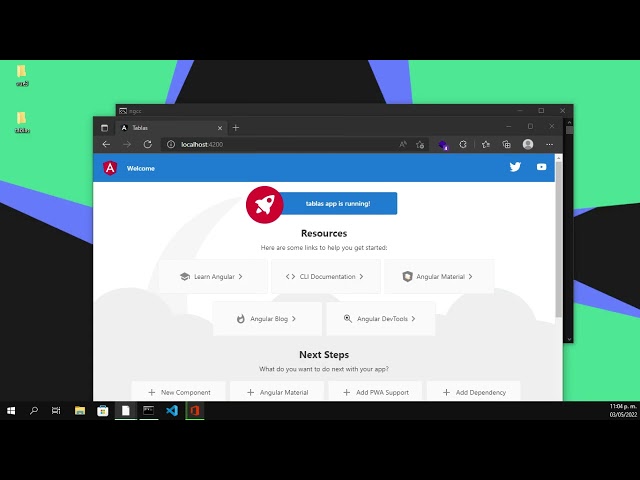The height and width of the screenshot is (480, 640).
Task: Click the browser Forward arrow
Action: click(x=127, y=144)
